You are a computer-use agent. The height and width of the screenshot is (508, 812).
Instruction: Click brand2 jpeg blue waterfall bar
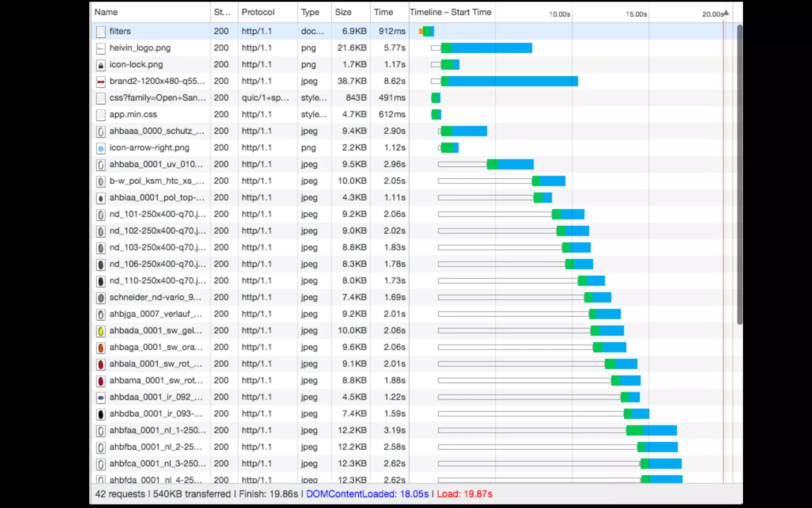coord(511,81)
